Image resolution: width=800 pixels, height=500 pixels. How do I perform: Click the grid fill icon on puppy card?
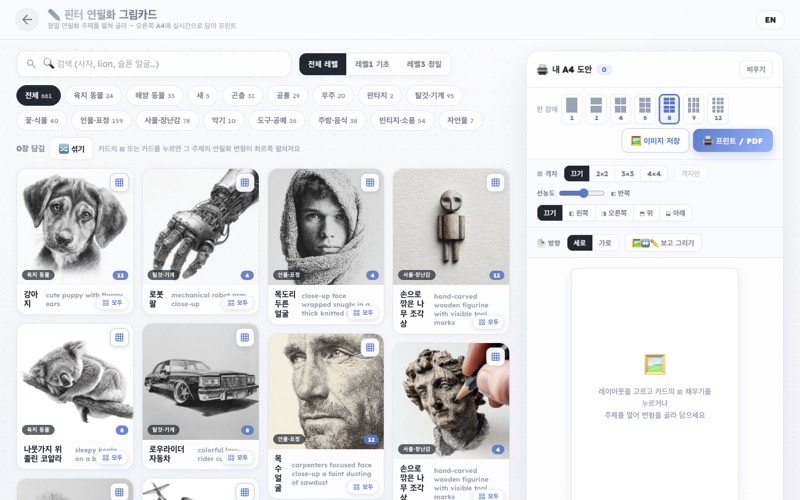point(119,183)
